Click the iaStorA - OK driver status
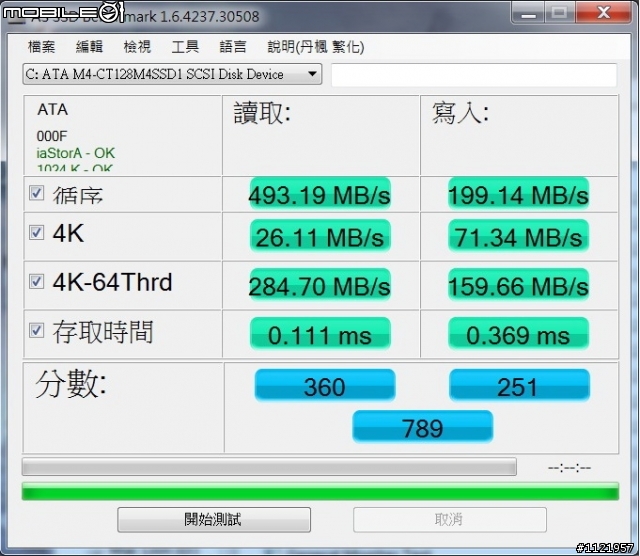The image size is (640, 556). coord(76,153)
